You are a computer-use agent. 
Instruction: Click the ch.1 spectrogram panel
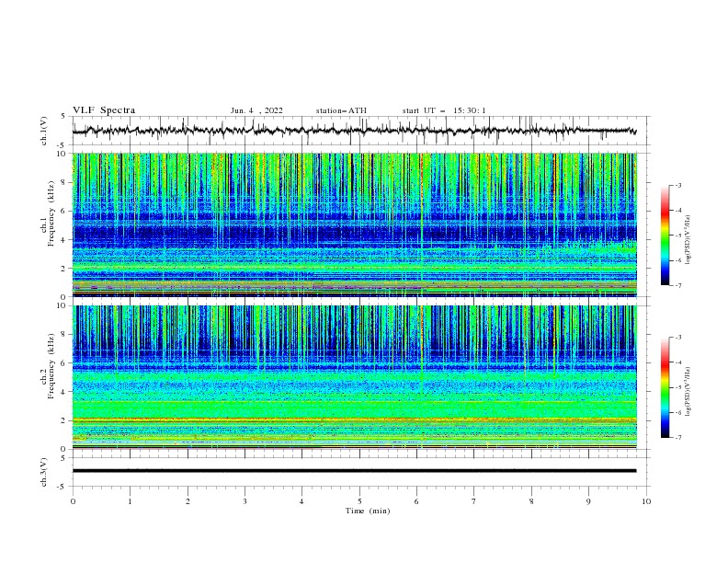tap(354, 224)
